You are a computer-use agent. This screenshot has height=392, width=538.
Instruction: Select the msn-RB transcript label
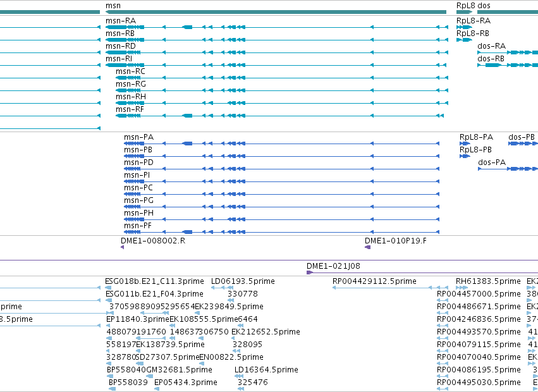[119, 34]
